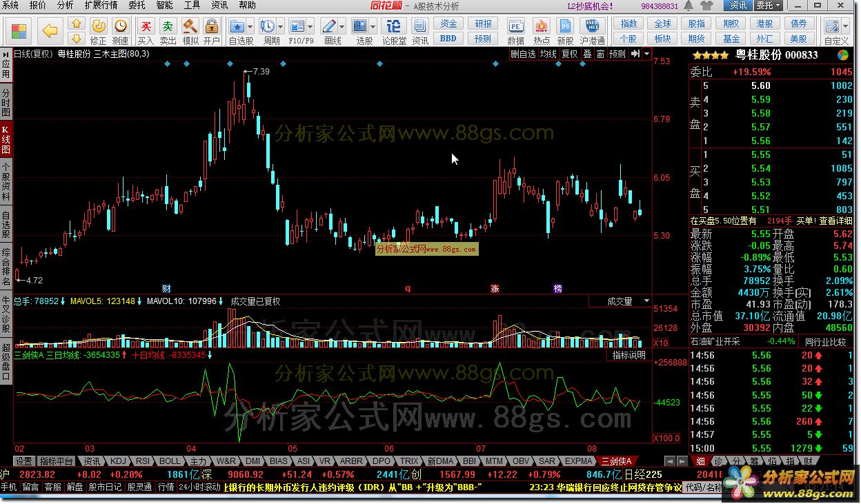This screenshot has width=861, height=504.
Task: Click the 指标说明 button
Action: [629, 356]
